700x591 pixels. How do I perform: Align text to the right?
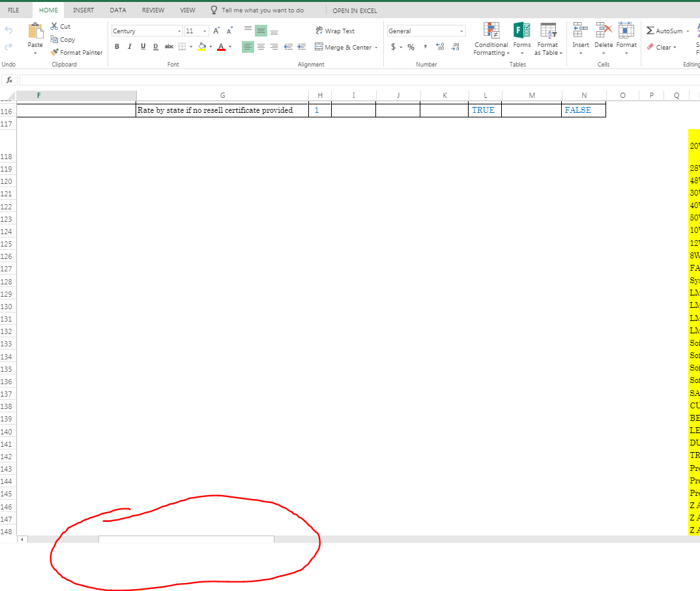pyautogui.click(x=274, y=46)
